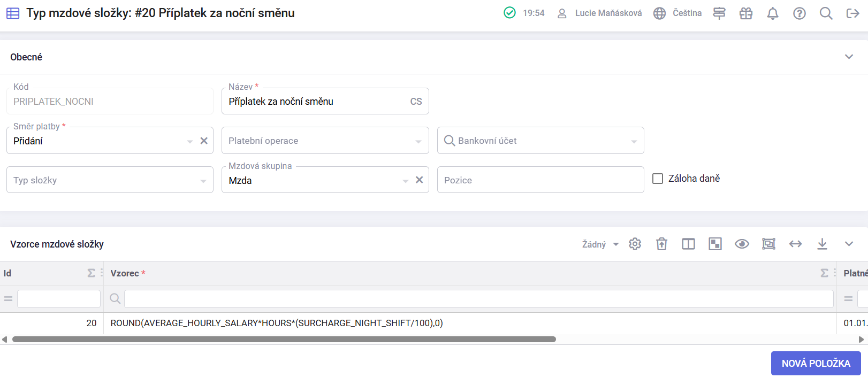Screen dimensions: 868x378
Task: Toggle column chooser icon
Action: (689, 244)
